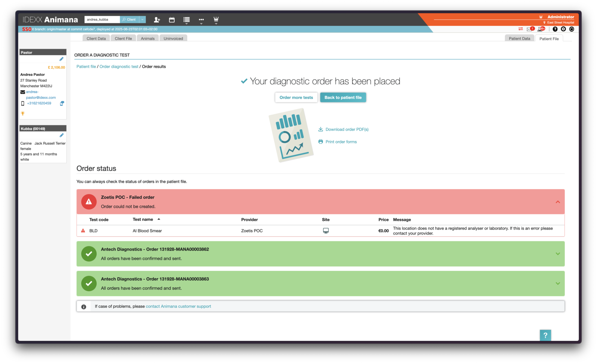Click the Administrator user label
597x364 pixels.
coord(560,17)
